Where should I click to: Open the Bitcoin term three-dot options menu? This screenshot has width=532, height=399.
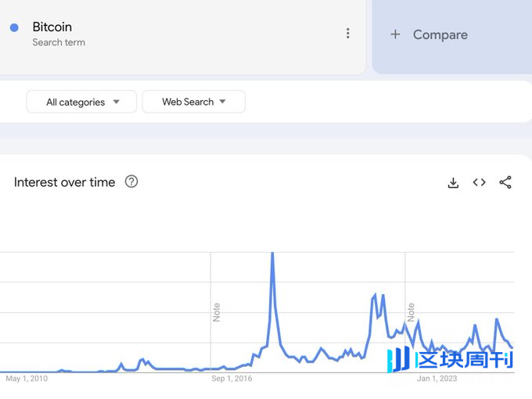point(348,33)
